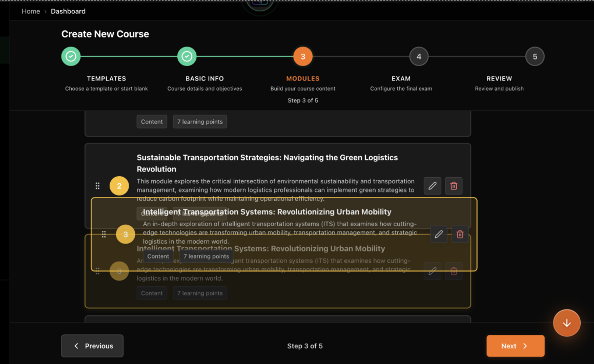Grab the drag handle for module 2

point(97,185)
